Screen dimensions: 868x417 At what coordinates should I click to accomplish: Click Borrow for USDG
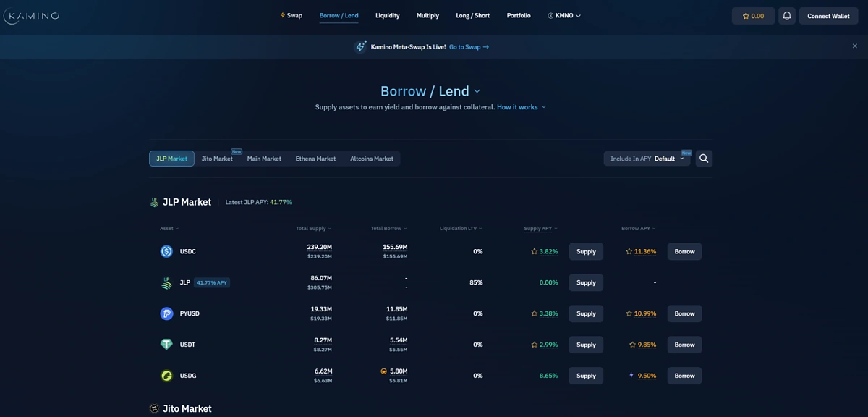click(x=684, y=376)
